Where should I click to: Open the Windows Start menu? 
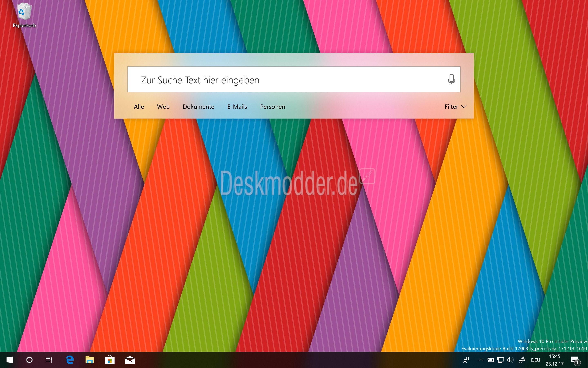click(10, 360)
